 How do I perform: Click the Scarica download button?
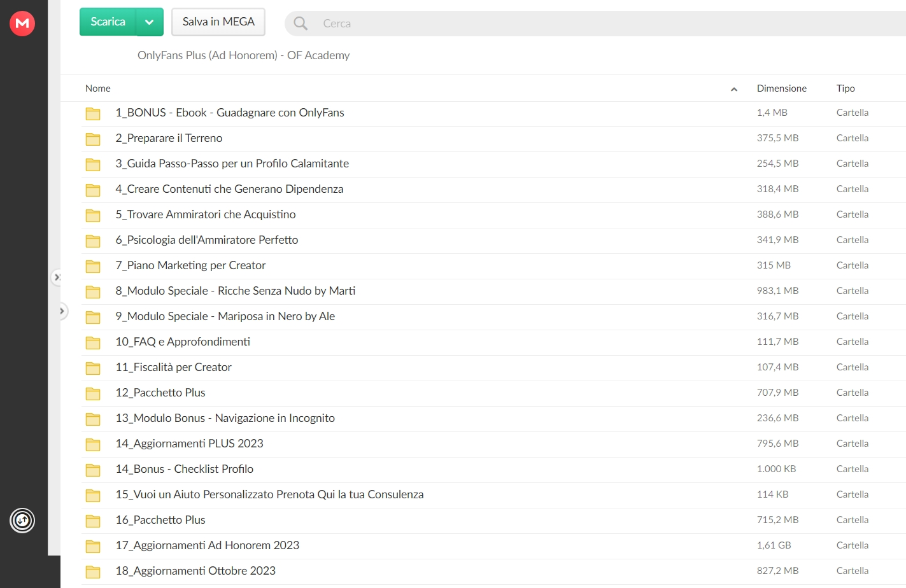click(108, 22)
